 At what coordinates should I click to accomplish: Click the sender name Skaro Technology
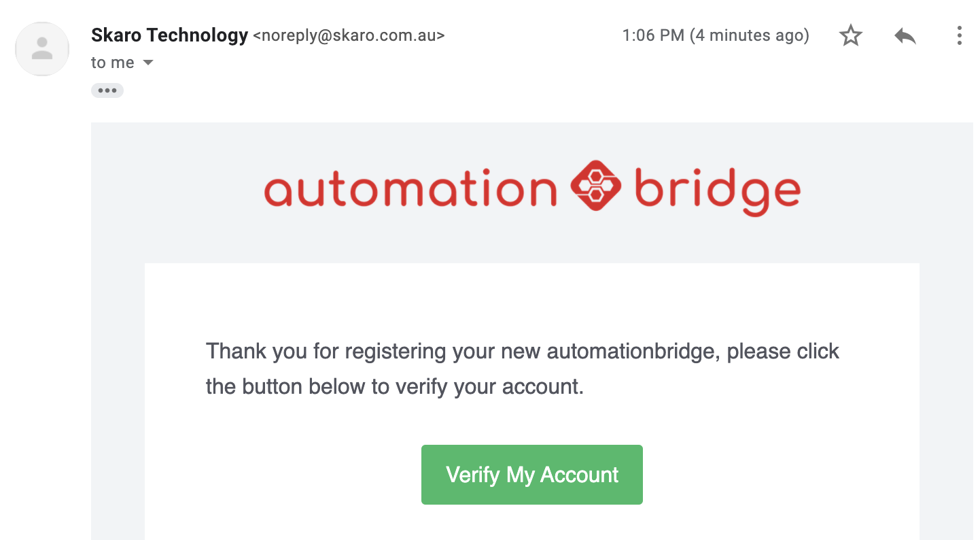tap(169, 35)
